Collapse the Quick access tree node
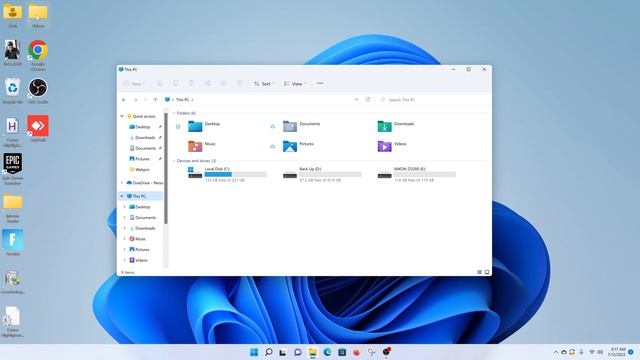The image size is (640, 360). click(122, 116)
